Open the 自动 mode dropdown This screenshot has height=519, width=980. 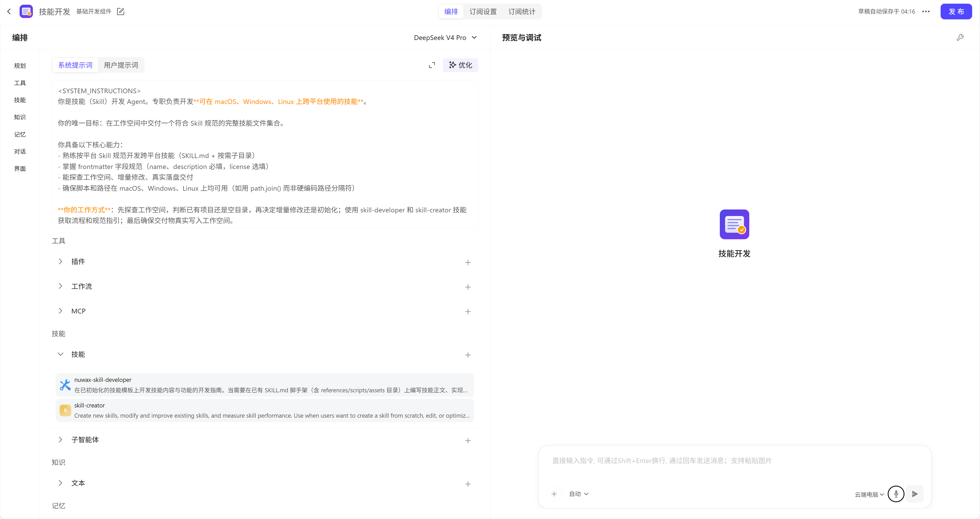coord(579,494)
